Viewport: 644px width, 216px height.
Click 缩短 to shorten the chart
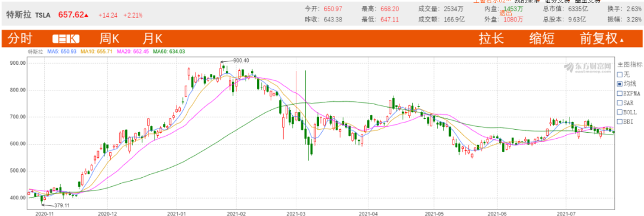coord(541,39)
